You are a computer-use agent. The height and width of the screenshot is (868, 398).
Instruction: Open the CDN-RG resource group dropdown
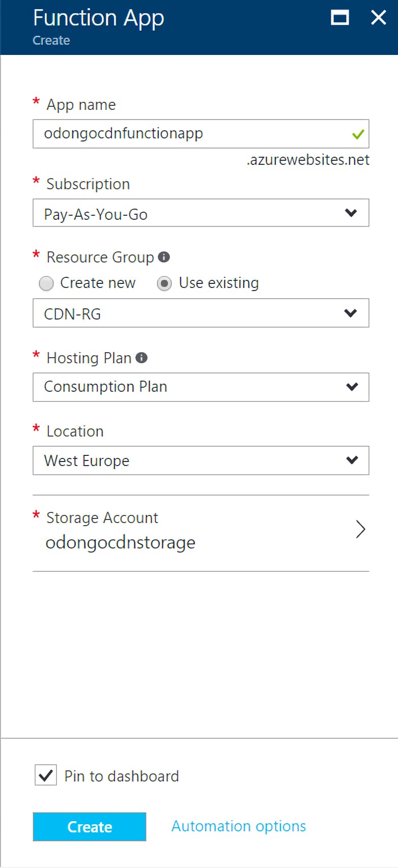[x=201, y=313]
